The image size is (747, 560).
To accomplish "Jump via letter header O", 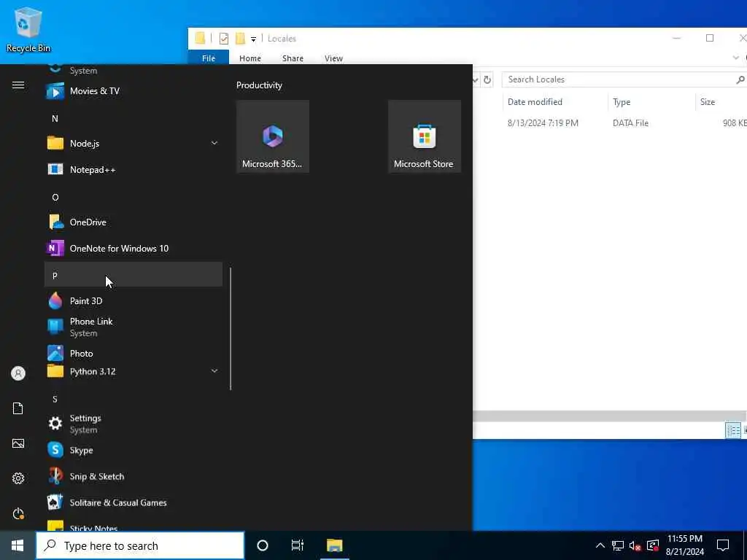I will pos(133,197).
